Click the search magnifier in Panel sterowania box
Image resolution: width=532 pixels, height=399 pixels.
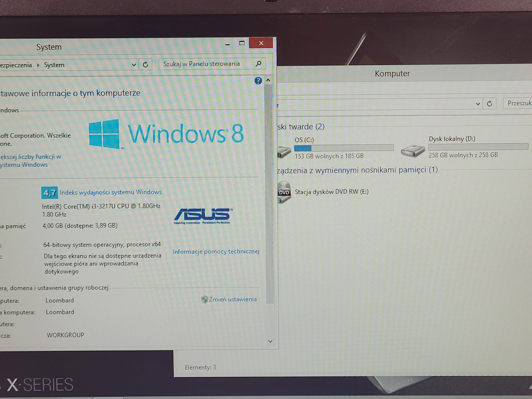point(258,64)
